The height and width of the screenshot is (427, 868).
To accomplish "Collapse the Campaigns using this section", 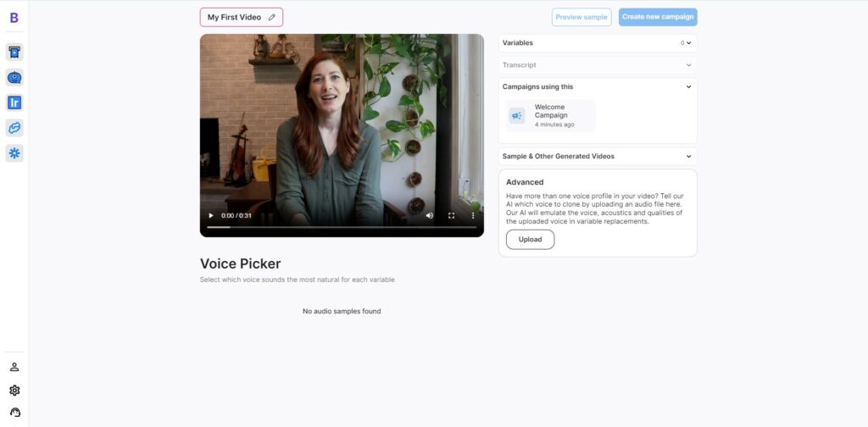I will click(x=598, y=86).
